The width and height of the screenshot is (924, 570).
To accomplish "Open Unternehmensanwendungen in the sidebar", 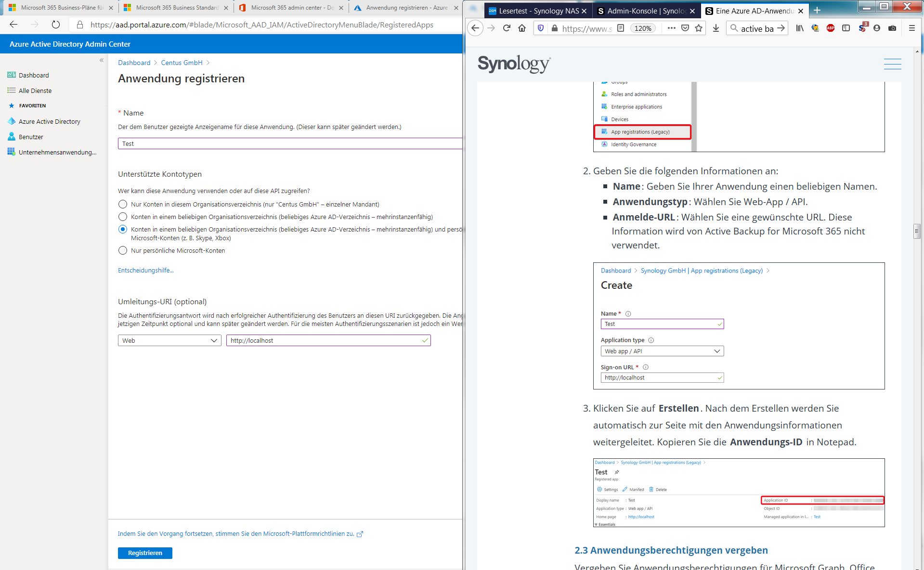I will [57, 152].
